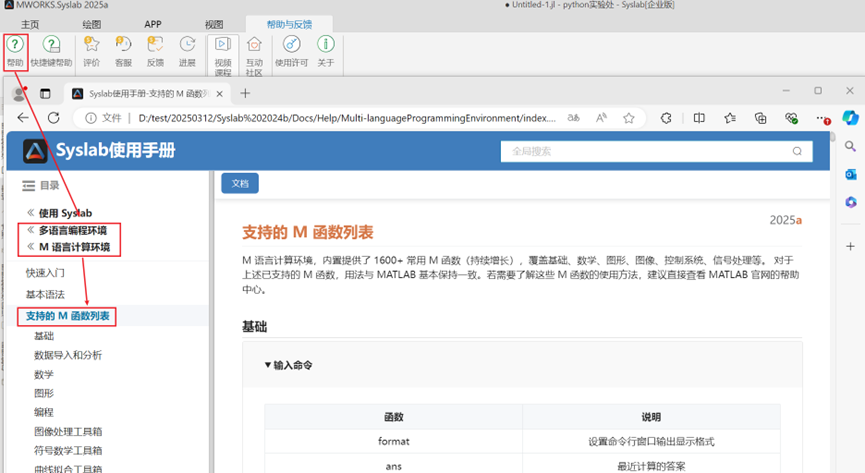Screen dimensions: 865x473
Task: Collapse the 多语言编程环境 tree node
Action: pos(30,230)
